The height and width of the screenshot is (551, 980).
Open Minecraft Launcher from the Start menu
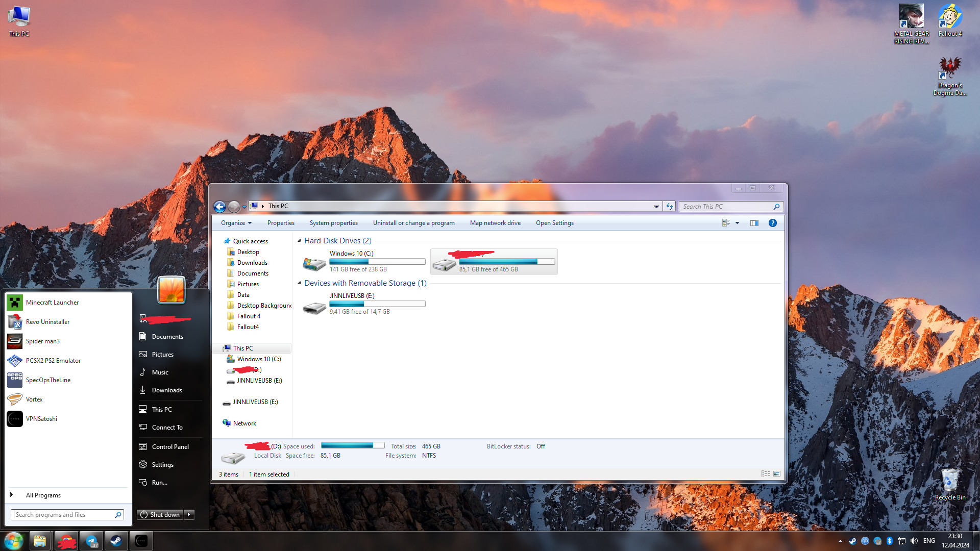pos(52,303)
